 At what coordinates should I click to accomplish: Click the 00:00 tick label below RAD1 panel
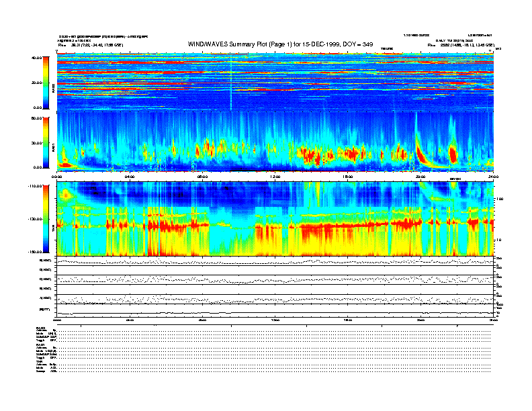(x=56, y=177)
